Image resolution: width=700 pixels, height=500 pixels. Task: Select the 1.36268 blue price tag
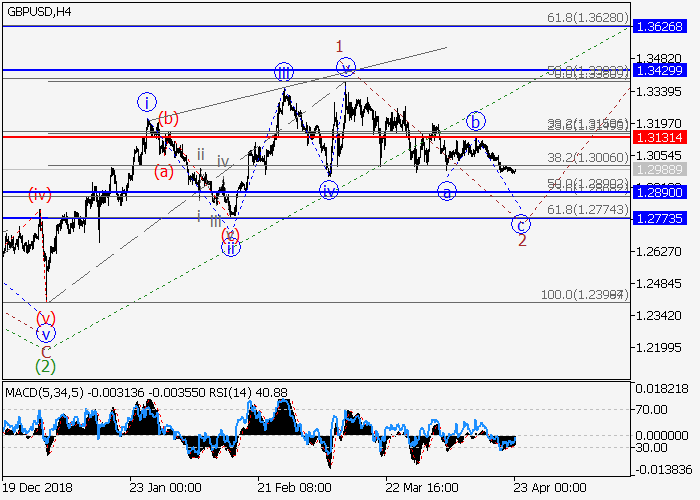[x=664, y=26]
